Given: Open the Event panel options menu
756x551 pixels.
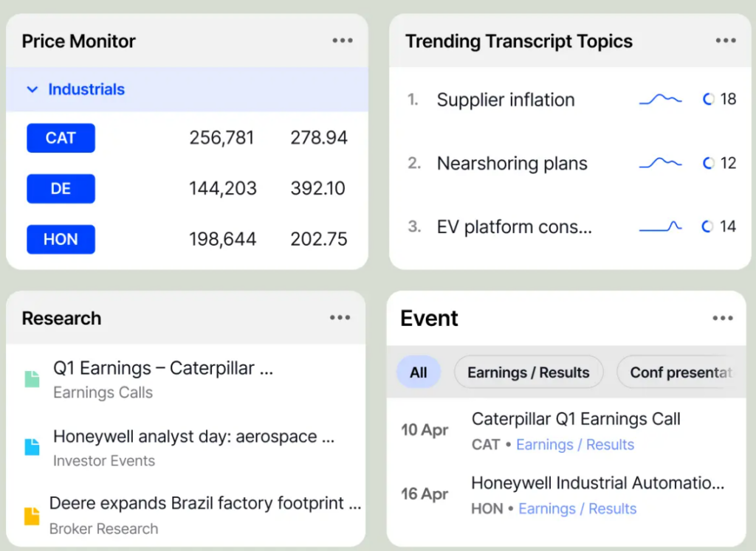Looking at the screenshot, I should click(x=723, y=318).
